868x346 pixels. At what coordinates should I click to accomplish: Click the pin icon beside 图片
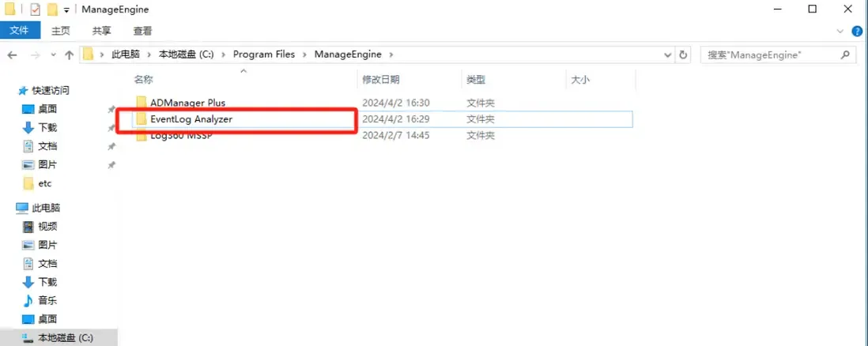click(111, 165)
